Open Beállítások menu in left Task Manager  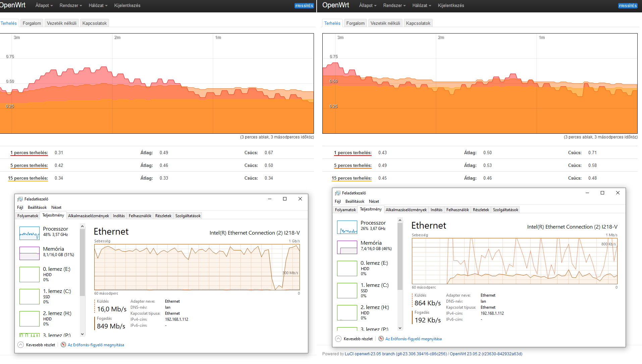[37, 207]
